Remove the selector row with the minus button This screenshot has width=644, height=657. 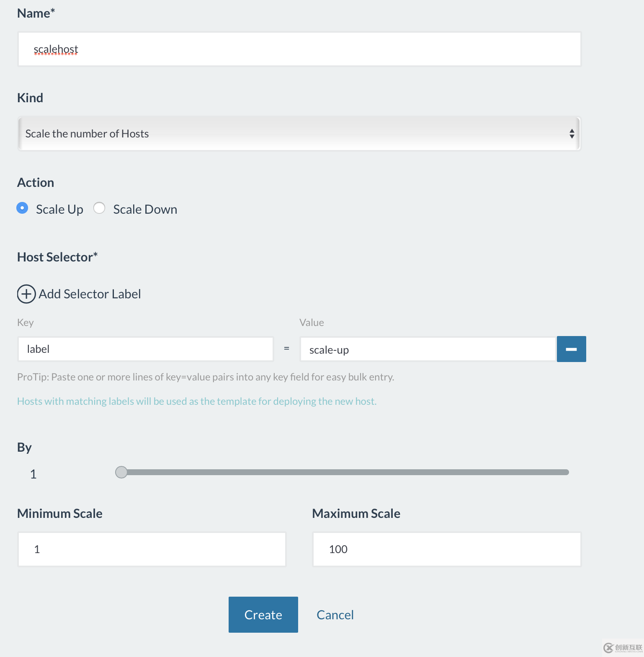571,349
